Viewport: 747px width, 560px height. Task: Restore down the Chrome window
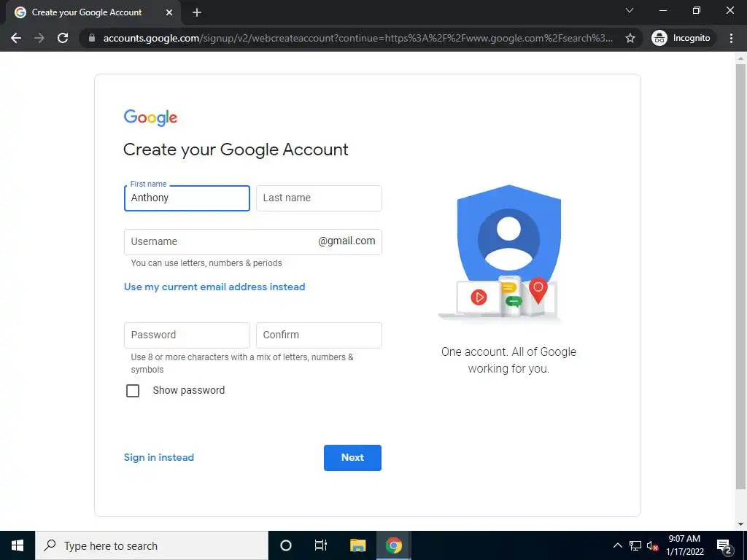coord(697,10)
